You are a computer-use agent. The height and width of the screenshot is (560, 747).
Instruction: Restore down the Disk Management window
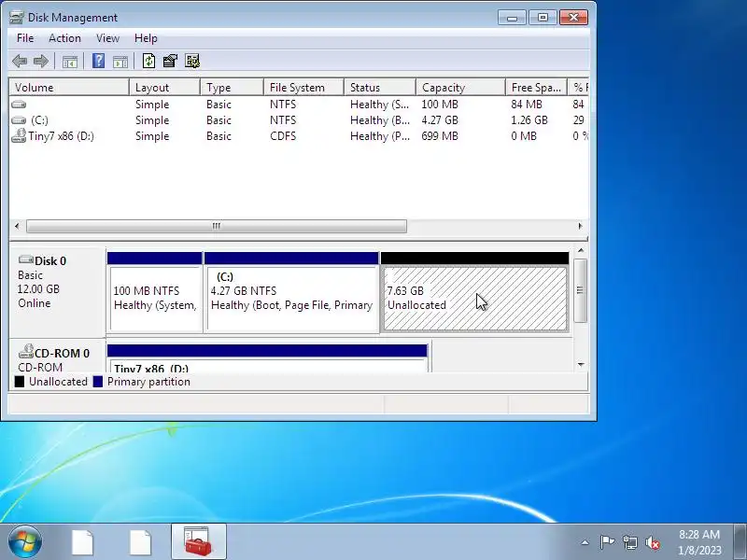[x=543, y=18]
